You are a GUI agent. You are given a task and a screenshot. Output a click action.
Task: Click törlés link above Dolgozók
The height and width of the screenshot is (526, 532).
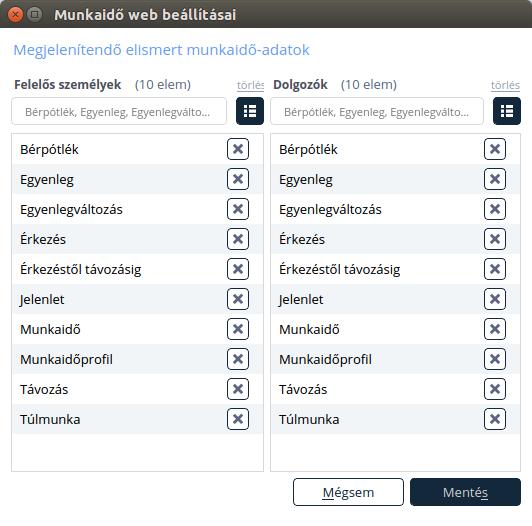click(505, 85)
